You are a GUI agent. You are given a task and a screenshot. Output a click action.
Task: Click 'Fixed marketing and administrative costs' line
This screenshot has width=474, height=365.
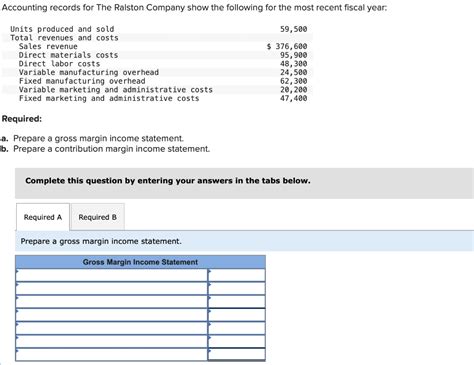point(109,98)
